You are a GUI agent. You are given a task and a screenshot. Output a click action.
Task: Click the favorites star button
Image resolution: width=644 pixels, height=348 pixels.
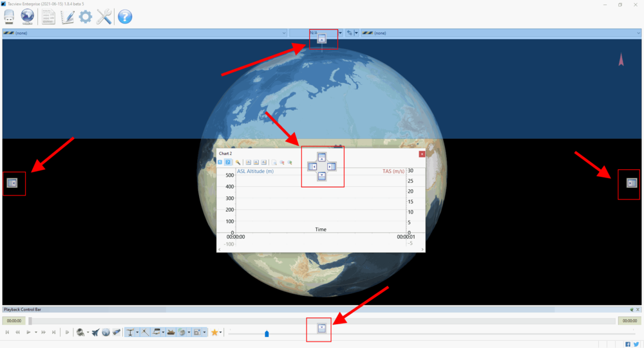tap(214, 332)
